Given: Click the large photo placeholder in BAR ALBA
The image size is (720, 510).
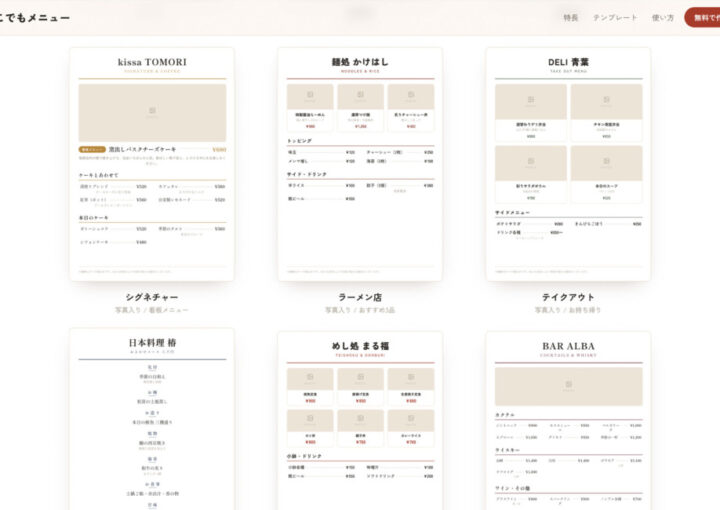Looking at the screenshot, I should [568, 387].
